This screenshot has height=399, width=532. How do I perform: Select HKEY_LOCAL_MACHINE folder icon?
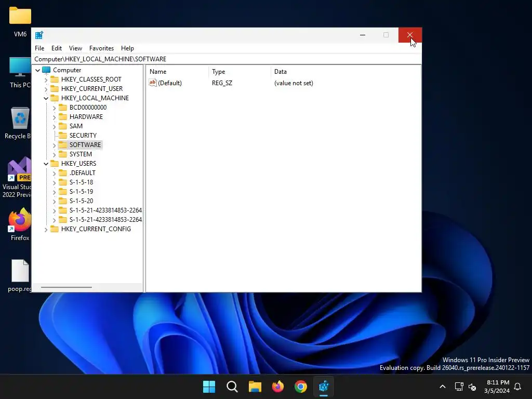[x=54, y=98]
